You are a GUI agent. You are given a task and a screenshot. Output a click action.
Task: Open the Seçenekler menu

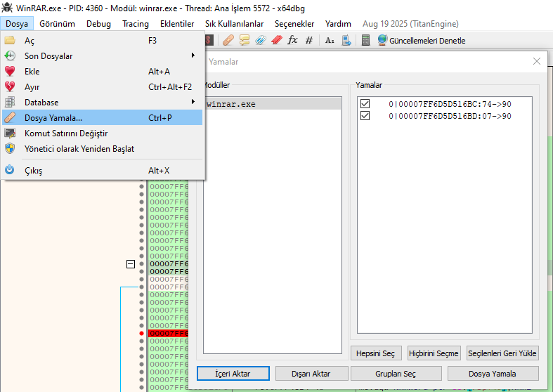click(294, 24)
